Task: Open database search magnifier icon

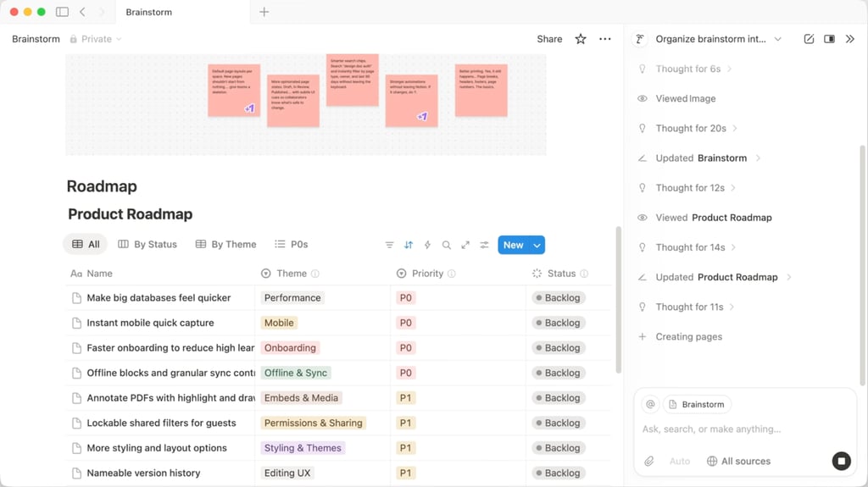Action: coord(446,245)
